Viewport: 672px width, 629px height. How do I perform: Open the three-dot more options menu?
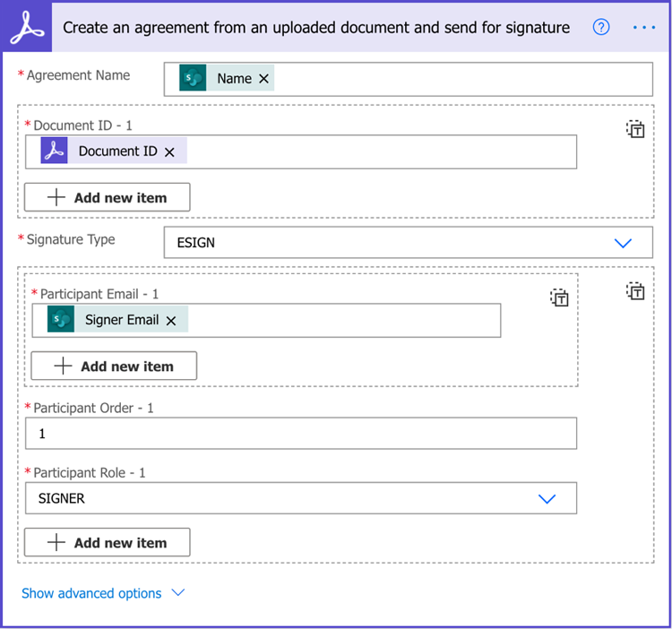pos(643,28)
